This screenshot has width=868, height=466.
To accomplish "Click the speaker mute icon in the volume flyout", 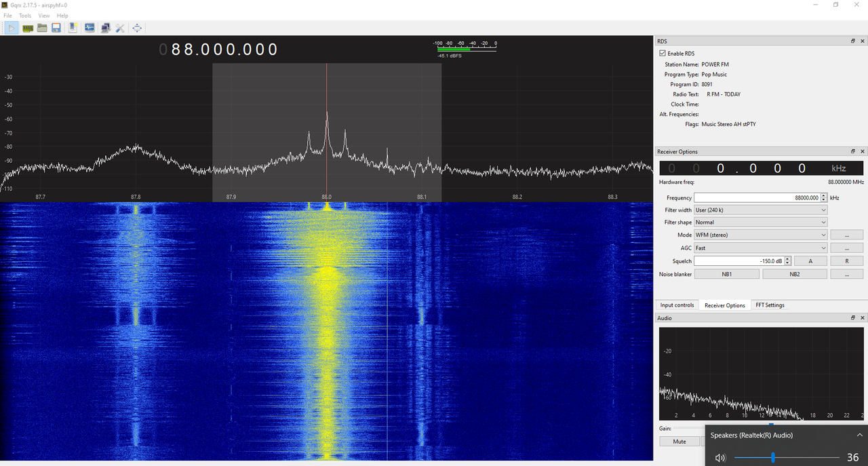I will 720,458.
